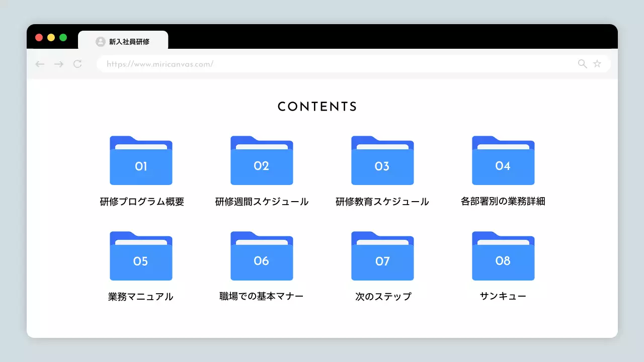This screenshot has width=644, height=362.
Task: Open folder 06 職場での基本マナー
Action: coord(262,256)
